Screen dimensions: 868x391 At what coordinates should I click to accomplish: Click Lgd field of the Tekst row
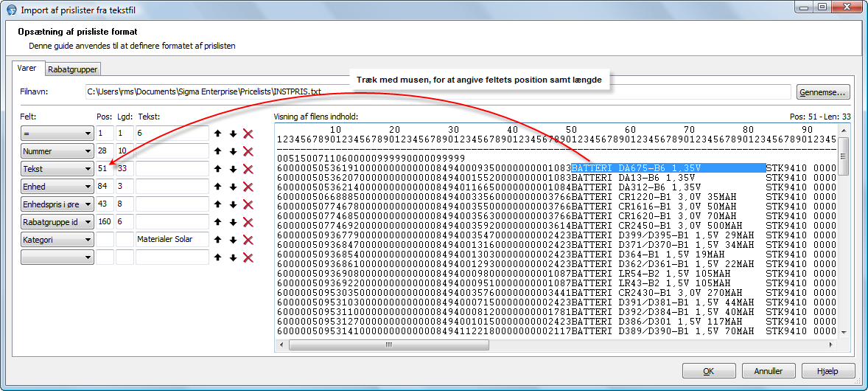(x=125, y=169)
